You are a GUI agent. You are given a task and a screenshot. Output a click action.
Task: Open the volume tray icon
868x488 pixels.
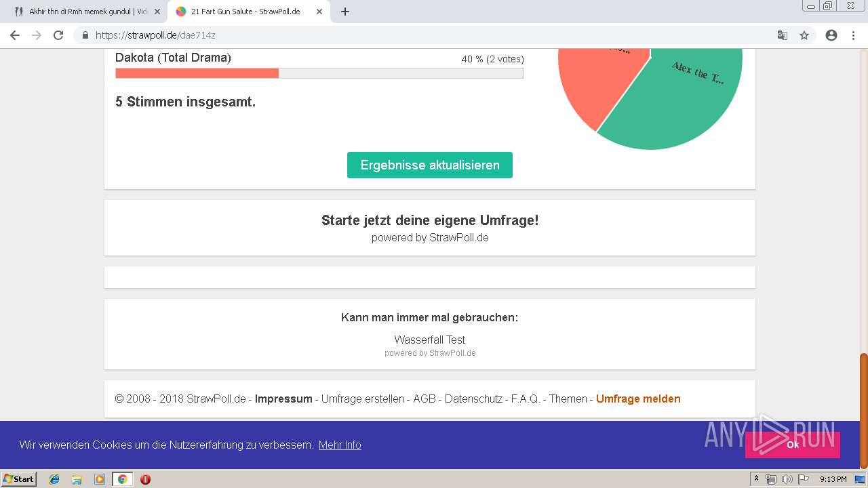tap(787, 479)
